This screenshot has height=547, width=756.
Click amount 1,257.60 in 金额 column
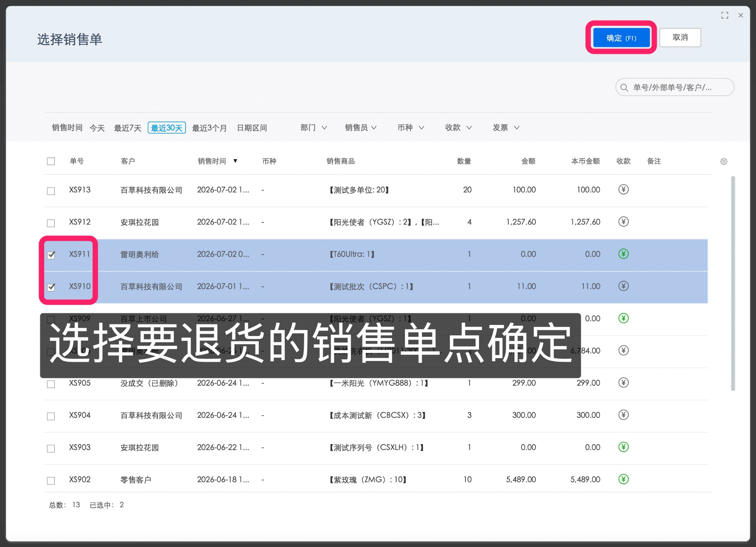[x=521, y=222]
